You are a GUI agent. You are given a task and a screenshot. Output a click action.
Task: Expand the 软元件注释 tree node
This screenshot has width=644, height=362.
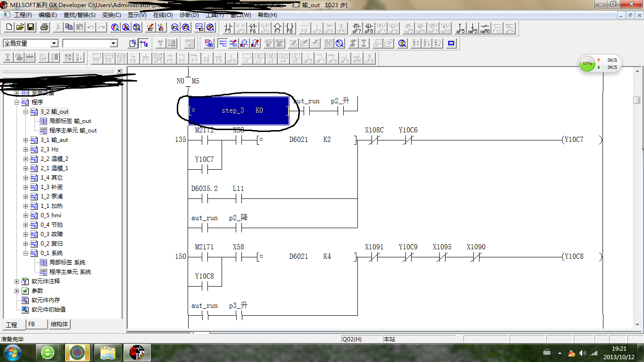(17, 281)
